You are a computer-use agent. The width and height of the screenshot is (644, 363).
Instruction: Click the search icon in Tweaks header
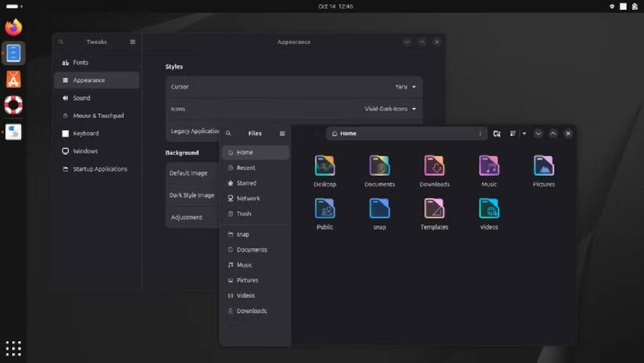pos(61,42)
